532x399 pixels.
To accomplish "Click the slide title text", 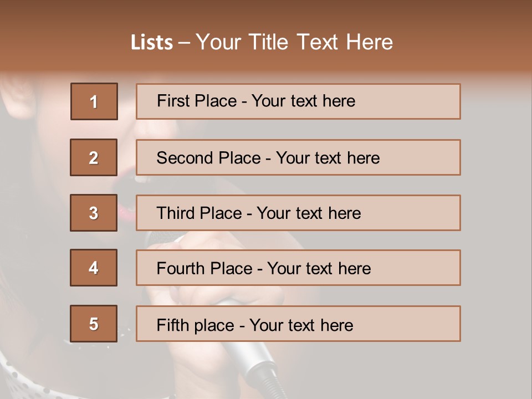I will [x=262, y=42].
